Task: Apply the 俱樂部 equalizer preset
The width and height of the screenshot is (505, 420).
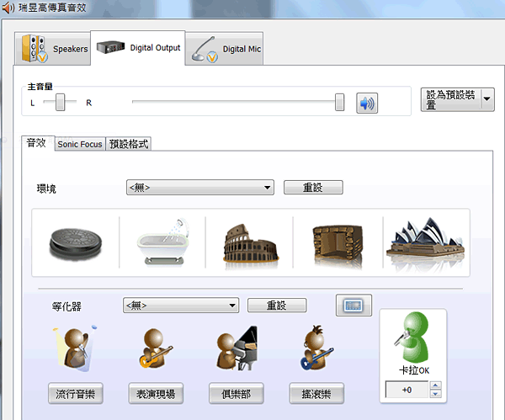Action: pyautogui.click(x=237, y=393)
